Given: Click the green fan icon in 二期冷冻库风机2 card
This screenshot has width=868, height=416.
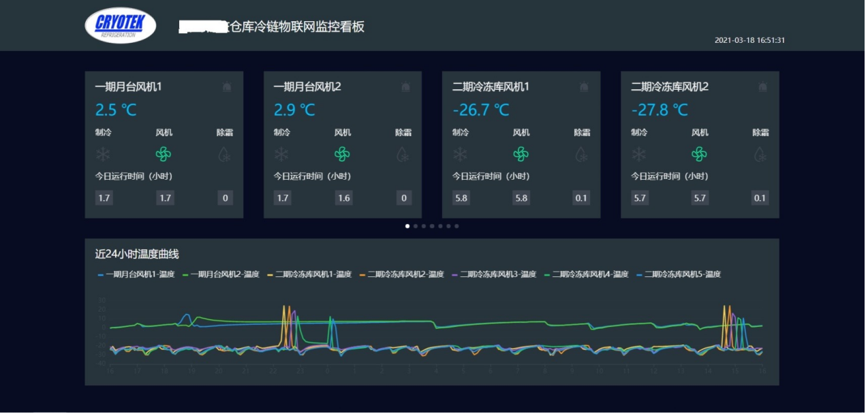Looking at the screenshot, I should pos(699,155).
